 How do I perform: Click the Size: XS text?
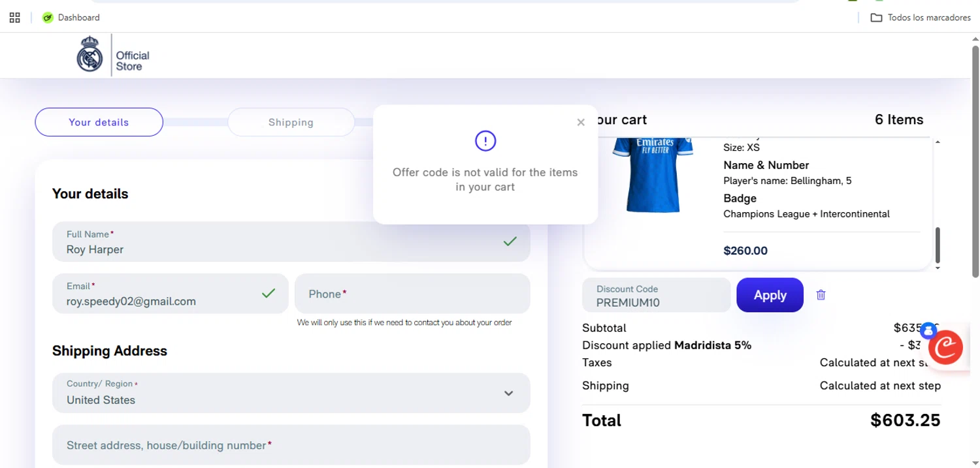coord(742,148)
